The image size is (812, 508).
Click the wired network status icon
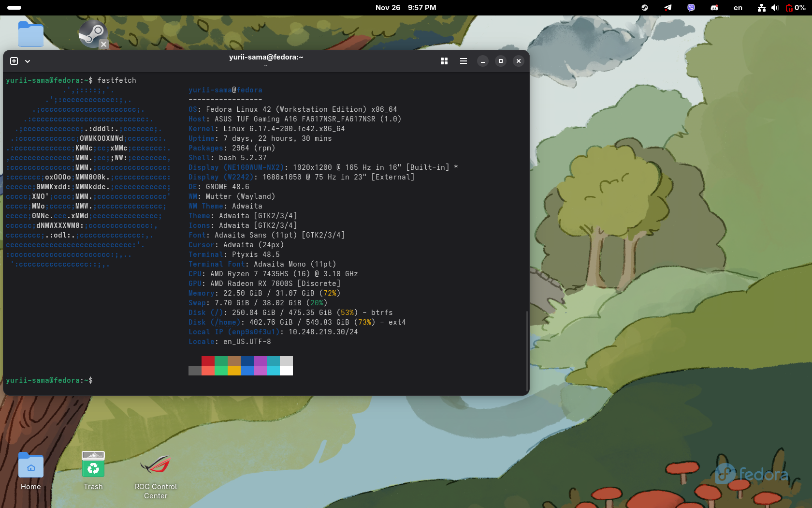[762, 8]
